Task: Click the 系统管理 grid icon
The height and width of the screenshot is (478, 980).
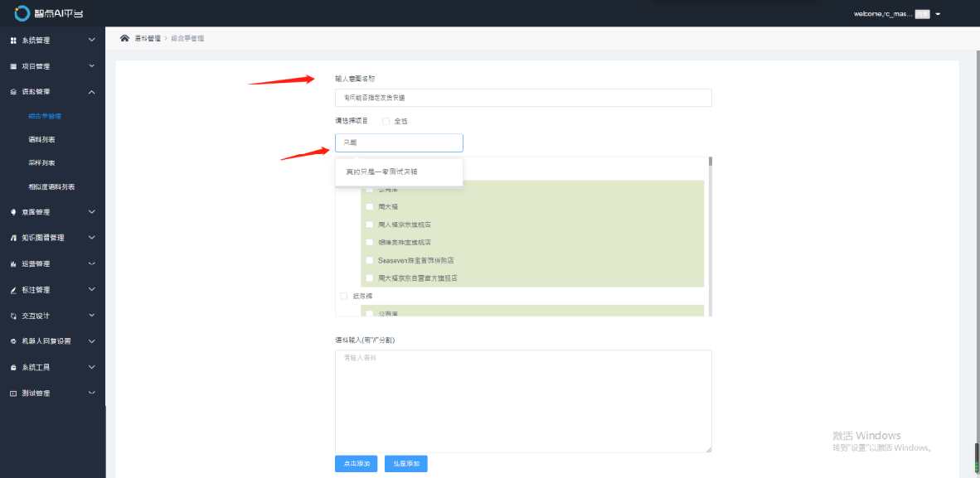Action: pos(13,41)
